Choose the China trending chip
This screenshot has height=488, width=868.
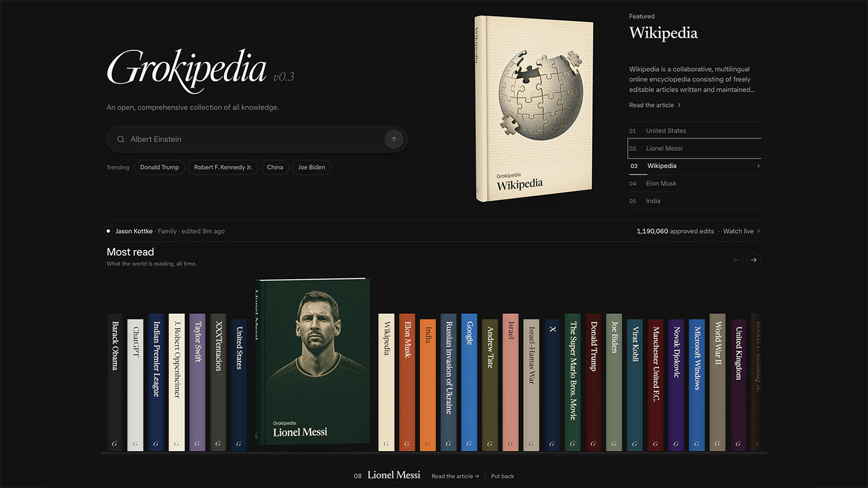(x=275, y=167)
